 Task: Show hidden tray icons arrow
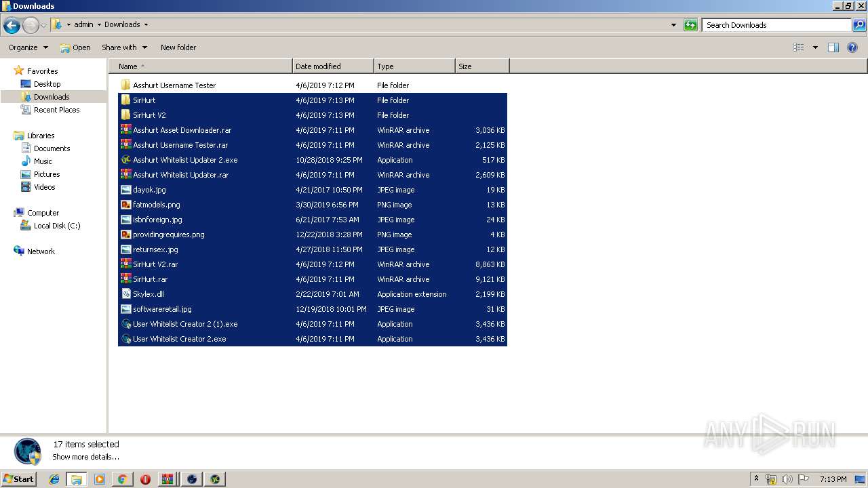[x=756, y=479]
